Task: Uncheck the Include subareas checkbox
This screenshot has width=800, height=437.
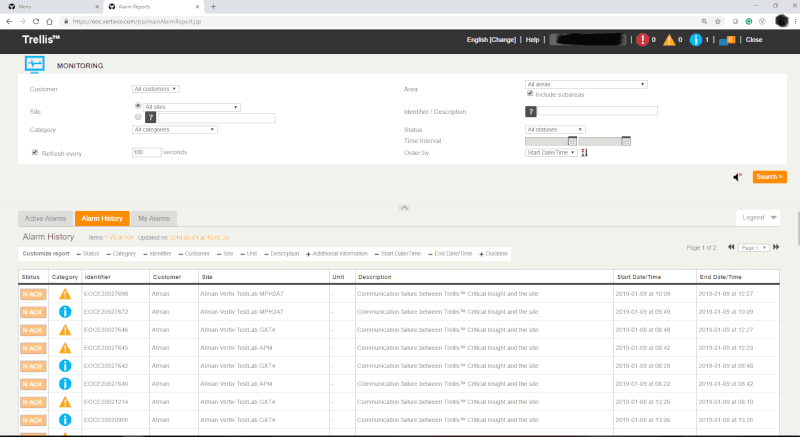Action: (530, 94)
